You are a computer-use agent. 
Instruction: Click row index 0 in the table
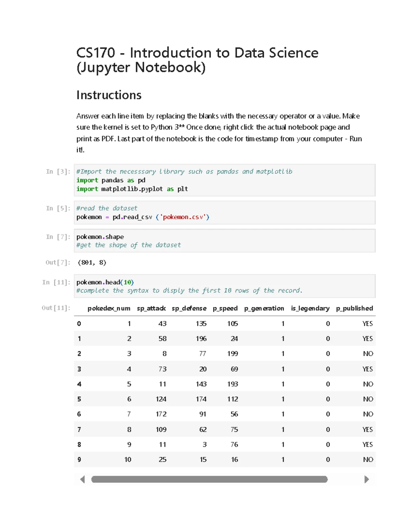pyautogui.click(x=79, y=324)
